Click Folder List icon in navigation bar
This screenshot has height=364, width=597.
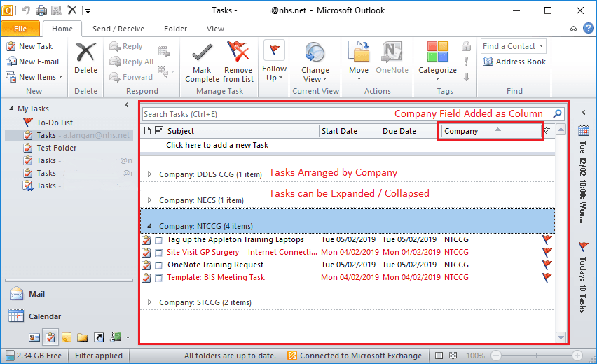tap(82, 337)
